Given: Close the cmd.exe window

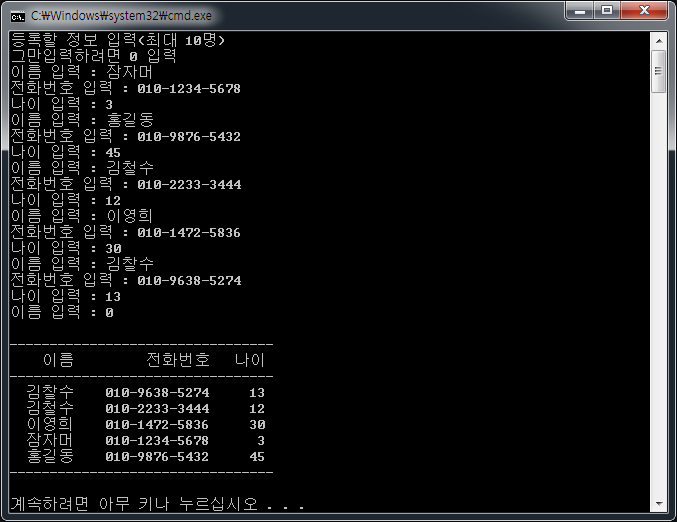Looking at the screenshot, I should (x=644, y=11).
